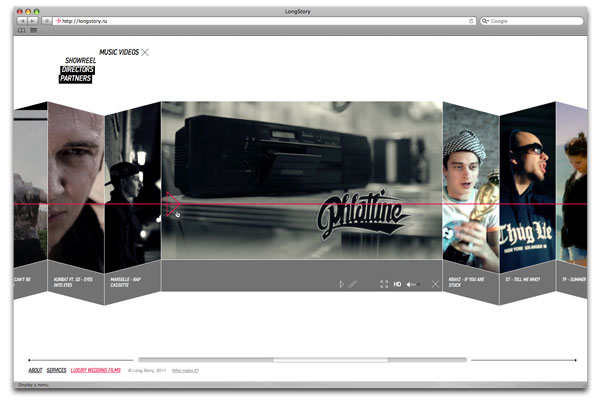The height and width of the screenshot is (400, 600).
Task: Click the Kravz - If You Are Stuck caption
Action: [x=466, y=282]
